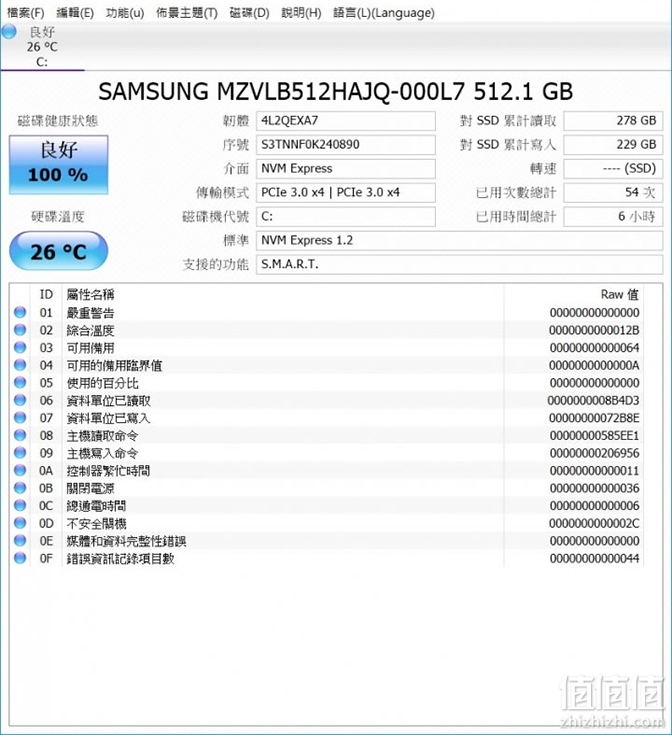
Task: Click power on hours value 6 小時
Action: pyautogui.click(x=613, y=217)
